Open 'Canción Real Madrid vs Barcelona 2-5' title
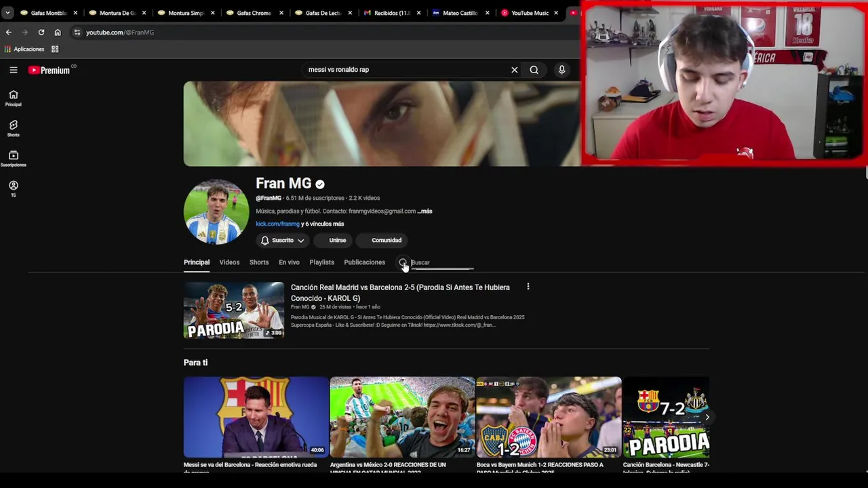868x488 pixels. tap(400, 293)
